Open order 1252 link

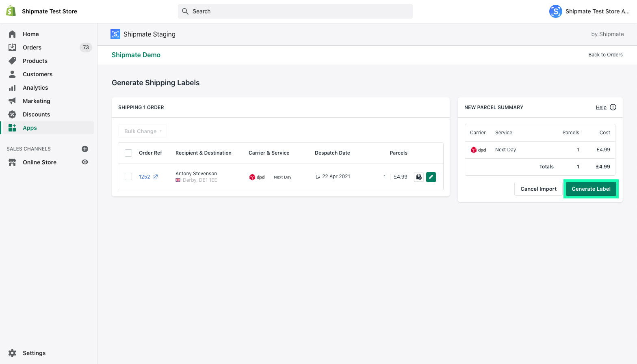145,177
